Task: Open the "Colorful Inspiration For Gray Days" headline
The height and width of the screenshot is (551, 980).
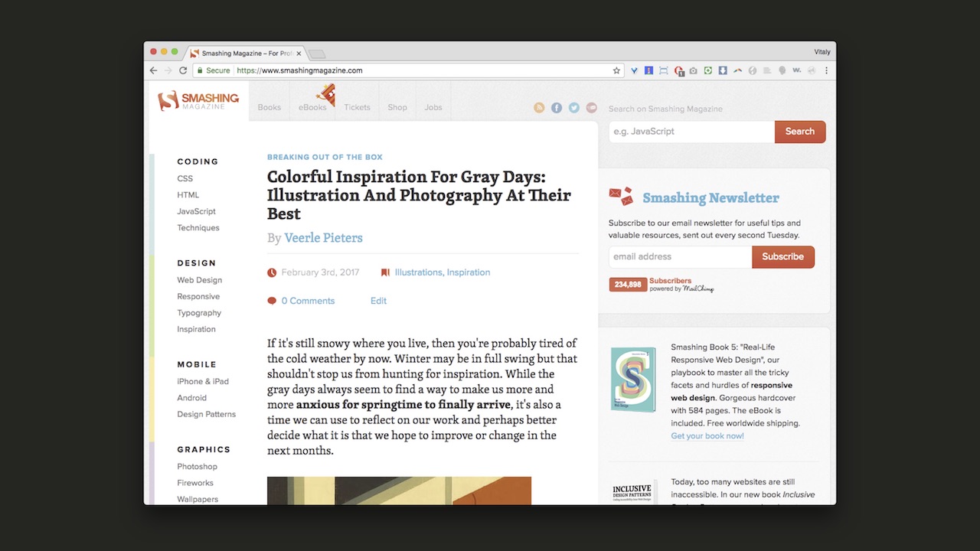Action: coord(419,195)
